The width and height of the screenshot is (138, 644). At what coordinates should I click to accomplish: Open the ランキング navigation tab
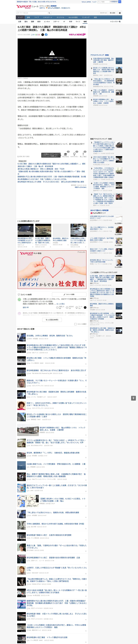(86, 17)
